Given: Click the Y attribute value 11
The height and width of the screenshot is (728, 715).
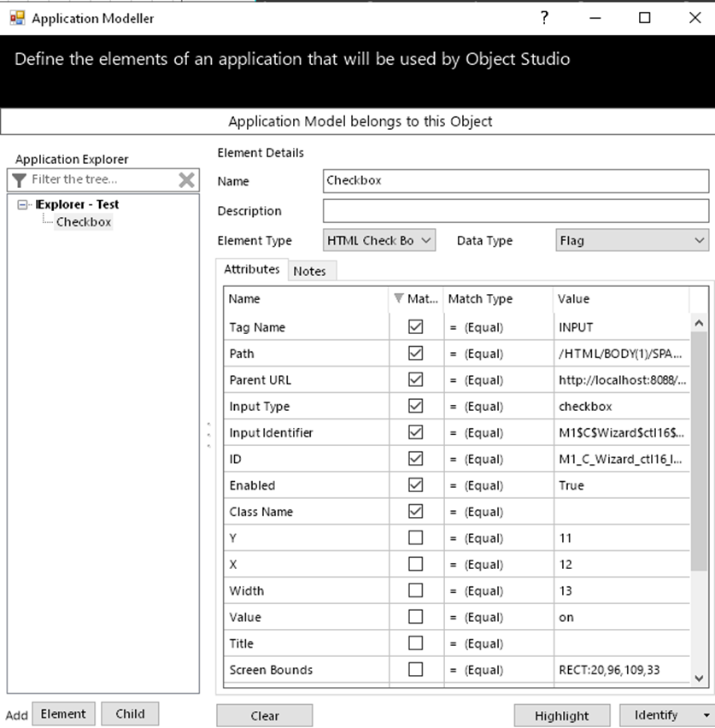Looking at the screenshot, I should [x=565, y=538].
